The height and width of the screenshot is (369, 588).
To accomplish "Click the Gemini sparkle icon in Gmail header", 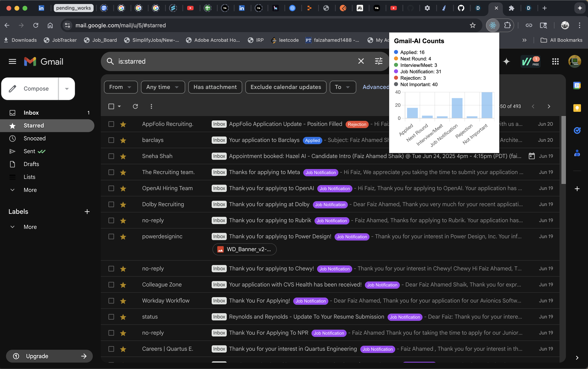I will (x=506, y=61).
